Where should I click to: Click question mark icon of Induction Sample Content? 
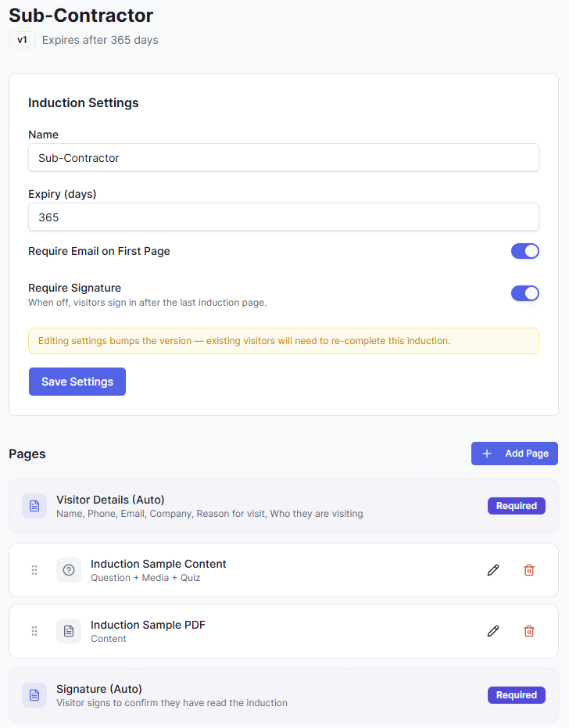tap(69, 570)
